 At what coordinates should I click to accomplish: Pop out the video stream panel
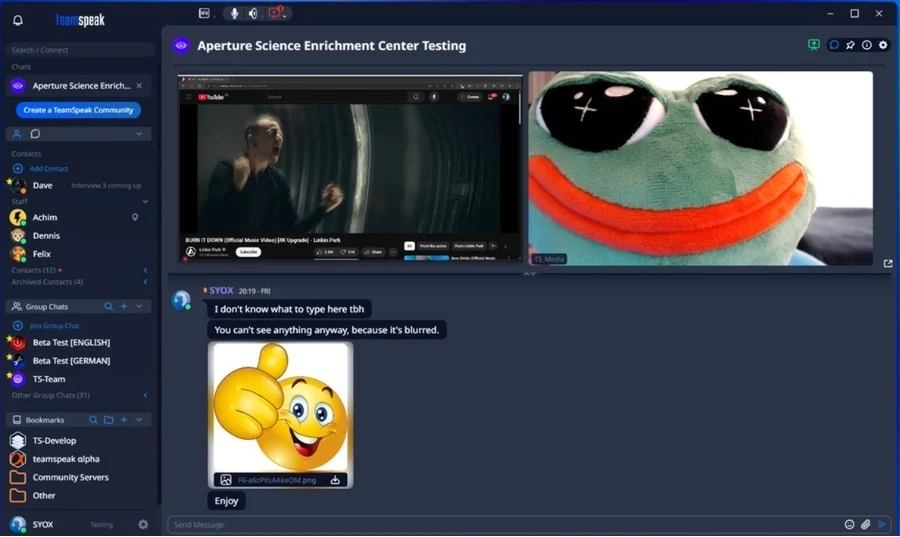[x=888, y=263]
